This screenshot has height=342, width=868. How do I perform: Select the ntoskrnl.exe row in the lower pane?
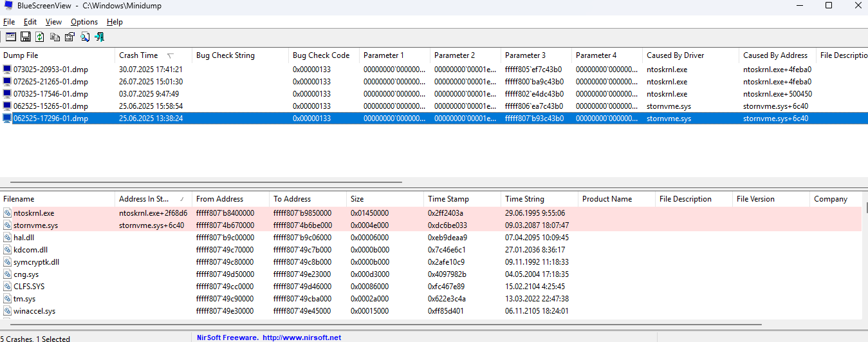tap(431, 213)
